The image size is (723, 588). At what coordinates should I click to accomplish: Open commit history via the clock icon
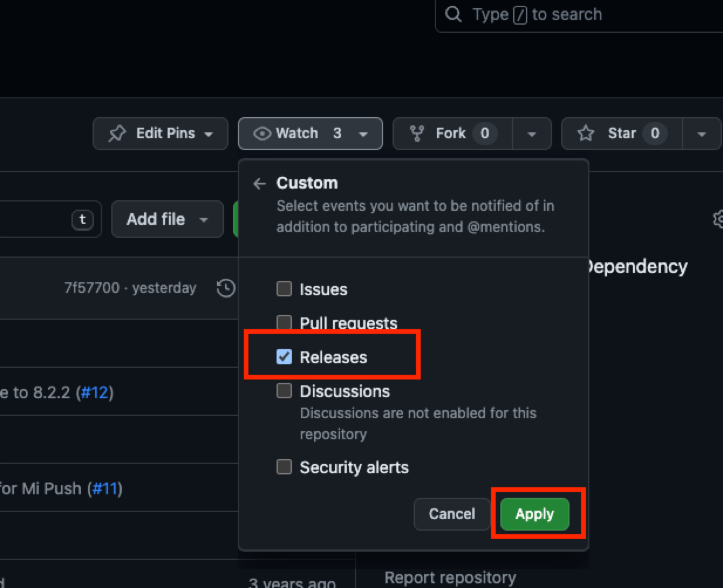click(x=226, y=288)
